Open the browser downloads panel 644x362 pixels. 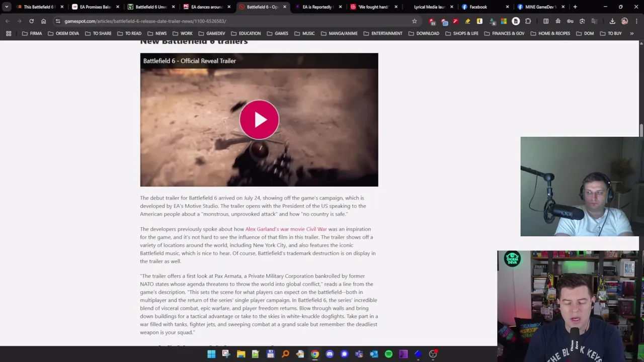[612, 21]
